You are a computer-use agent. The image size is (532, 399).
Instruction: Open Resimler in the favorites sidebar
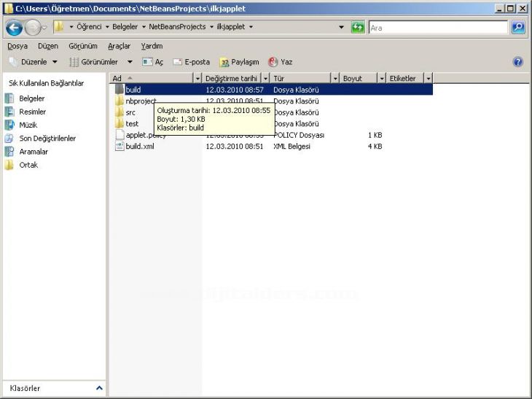(26, 112)
